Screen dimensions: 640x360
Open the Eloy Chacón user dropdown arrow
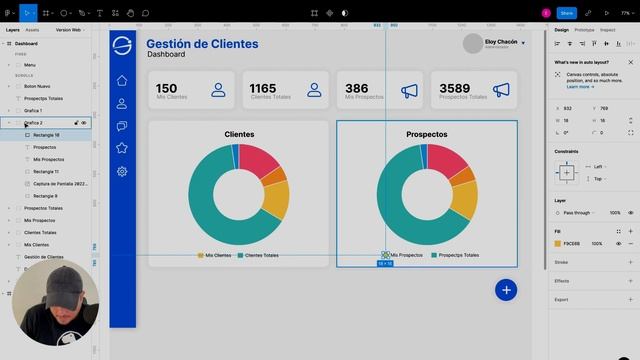click(523, 42)
